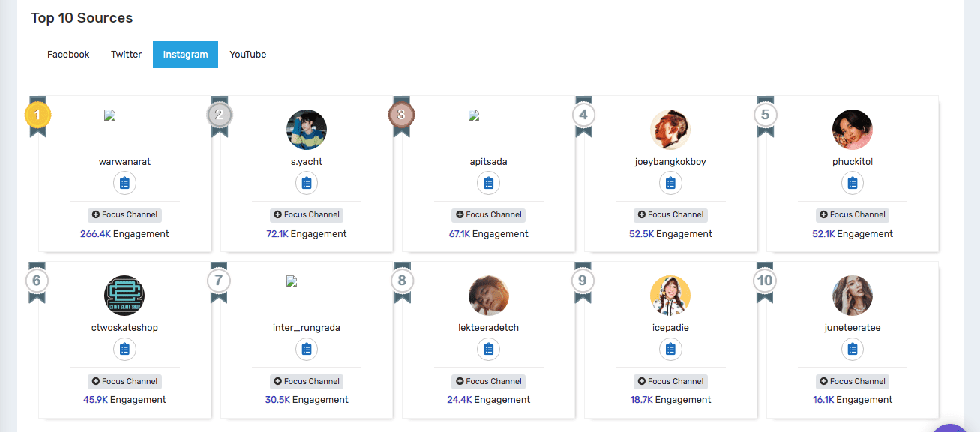Click Focus Channel button for inter_rungrada

(307, 382)
